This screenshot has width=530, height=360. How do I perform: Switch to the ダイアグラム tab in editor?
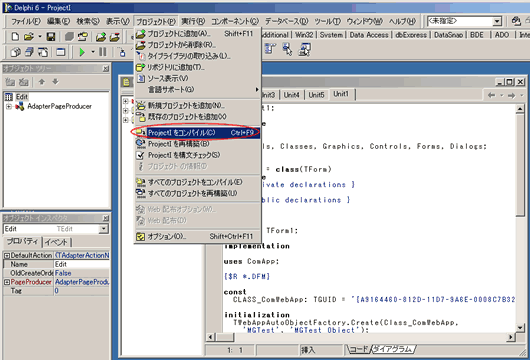point(393,349)
